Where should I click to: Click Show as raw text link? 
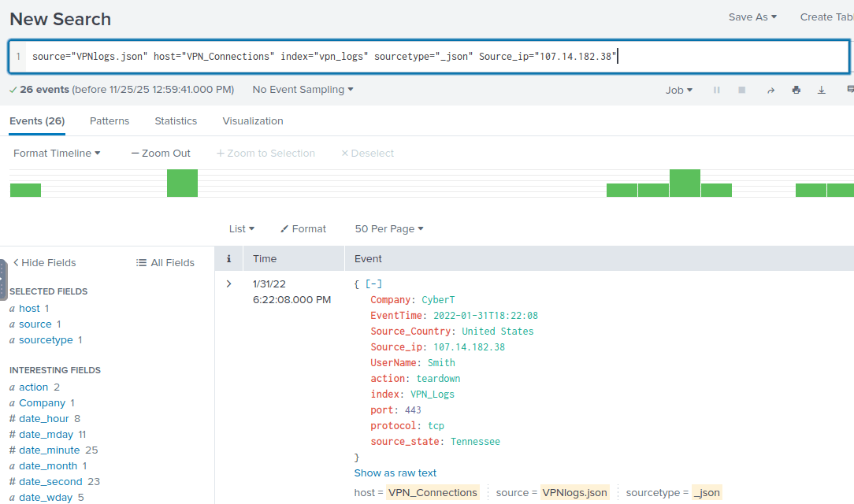point(395,473)
